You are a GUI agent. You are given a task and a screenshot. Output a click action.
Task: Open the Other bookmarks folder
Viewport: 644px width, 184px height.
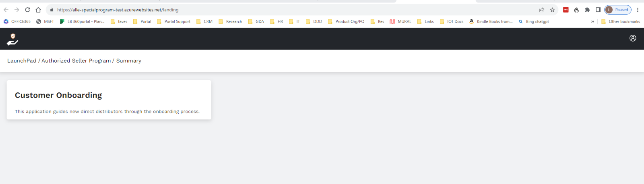621,21
